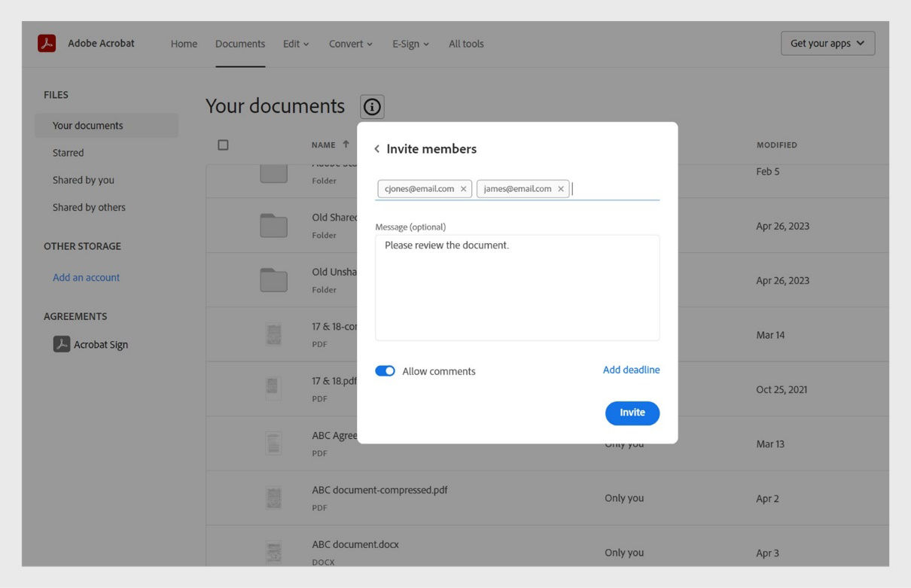Click the Invite button

632,413
